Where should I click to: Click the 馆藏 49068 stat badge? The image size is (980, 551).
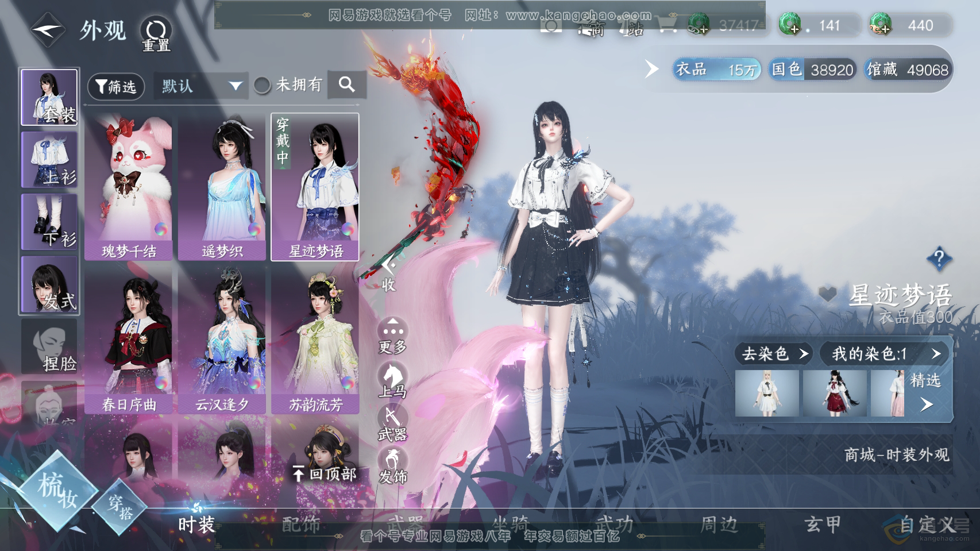908,70
